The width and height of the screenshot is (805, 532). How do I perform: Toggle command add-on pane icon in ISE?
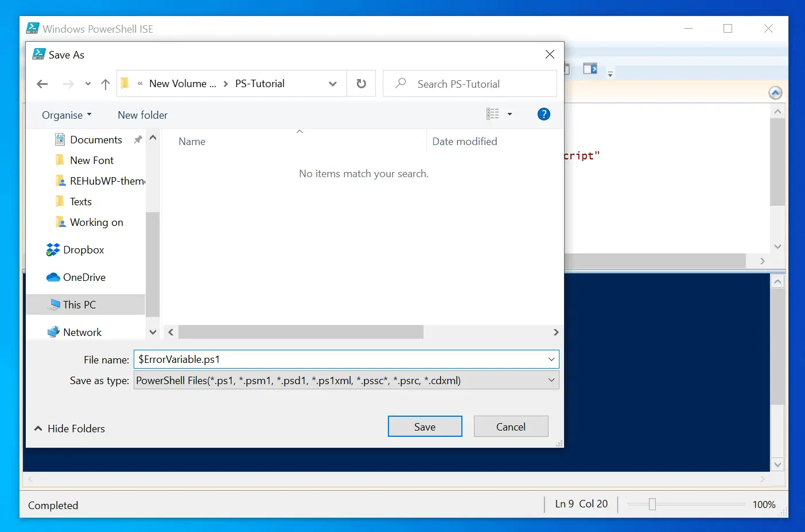[590, 69]
